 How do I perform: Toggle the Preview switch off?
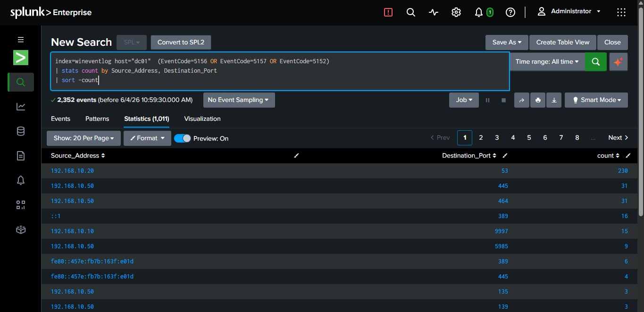[x=183, y=138]
